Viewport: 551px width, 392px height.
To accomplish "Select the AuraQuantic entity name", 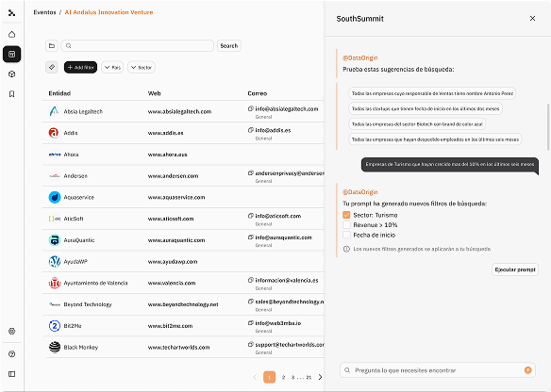I will point(79,240).
